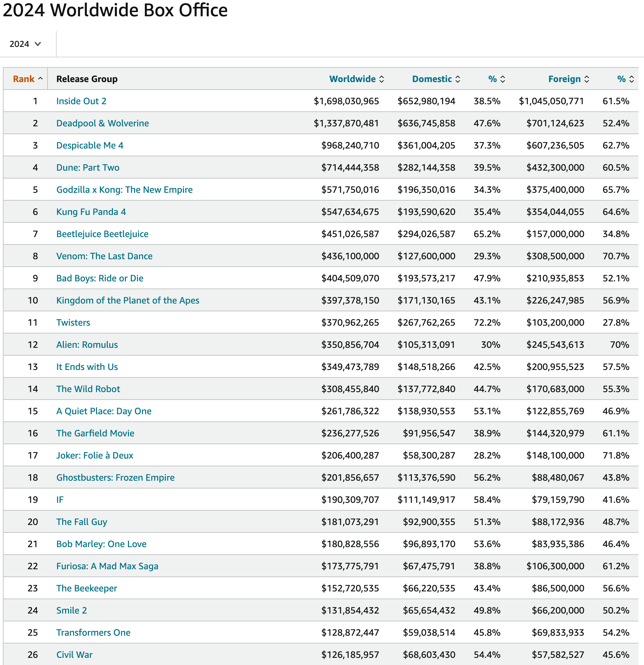Open the Twisters release page
Viewport: 644px width, 665px height.
(x=73, y=323)
